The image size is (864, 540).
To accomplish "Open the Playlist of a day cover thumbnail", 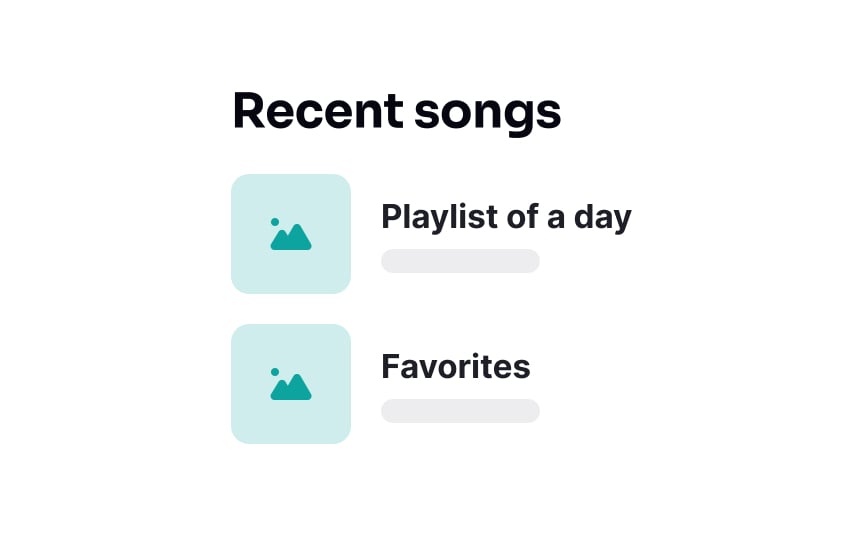I will (291, 234).
